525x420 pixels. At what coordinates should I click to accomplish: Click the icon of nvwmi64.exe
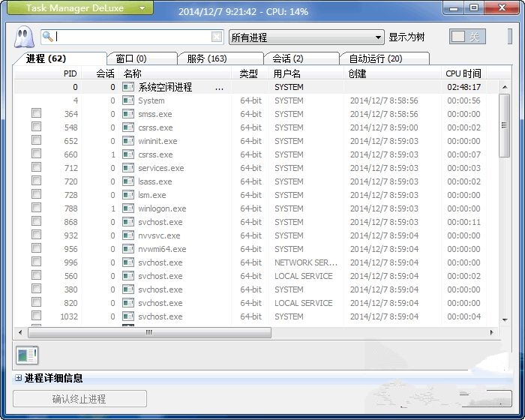point(128,249)
